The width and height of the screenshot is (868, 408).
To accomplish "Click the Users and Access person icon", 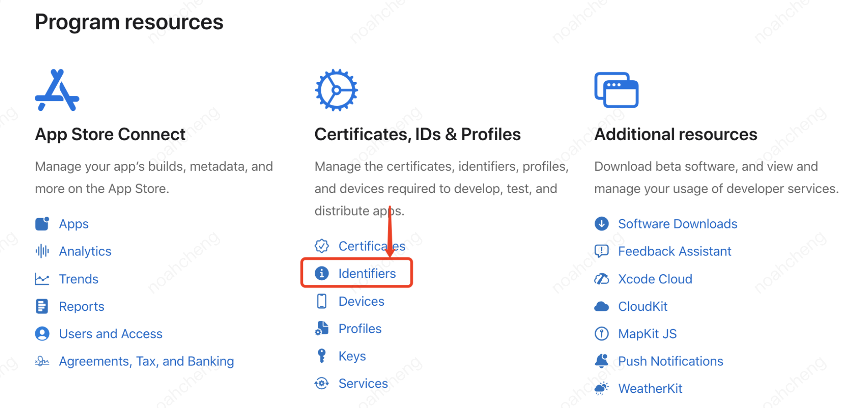I will pyautogui.click(x=42, y=334).
